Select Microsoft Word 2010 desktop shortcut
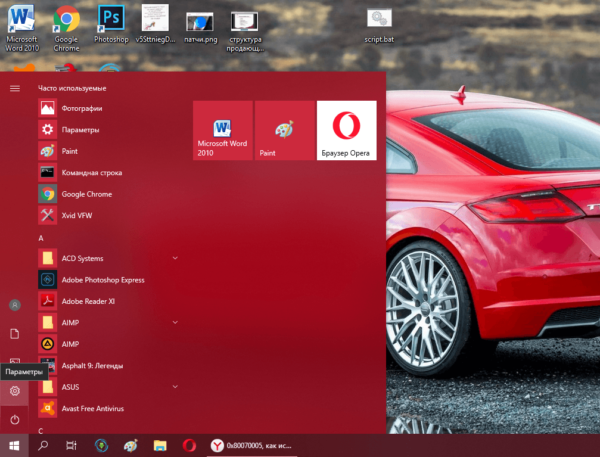600x457 pixels. (22, 28)
